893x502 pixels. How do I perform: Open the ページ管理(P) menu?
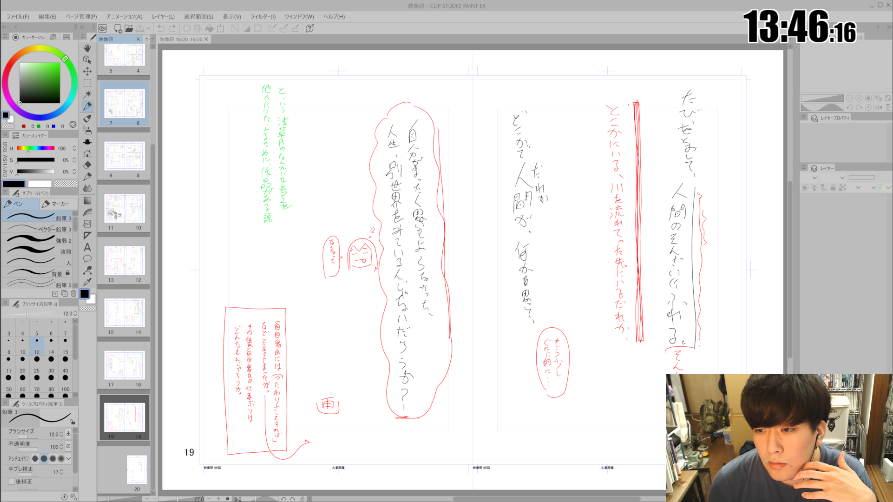(81, 17)
